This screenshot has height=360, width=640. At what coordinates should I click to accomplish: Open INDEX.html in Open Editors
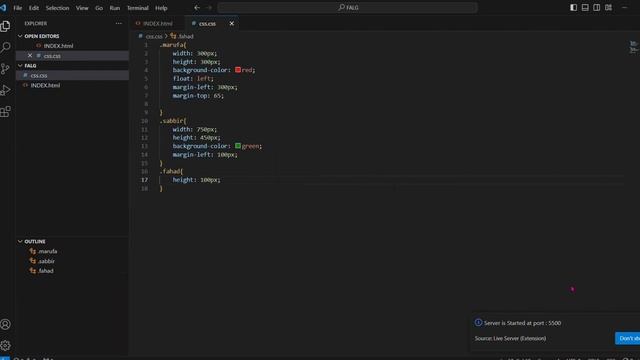point(58,46)
